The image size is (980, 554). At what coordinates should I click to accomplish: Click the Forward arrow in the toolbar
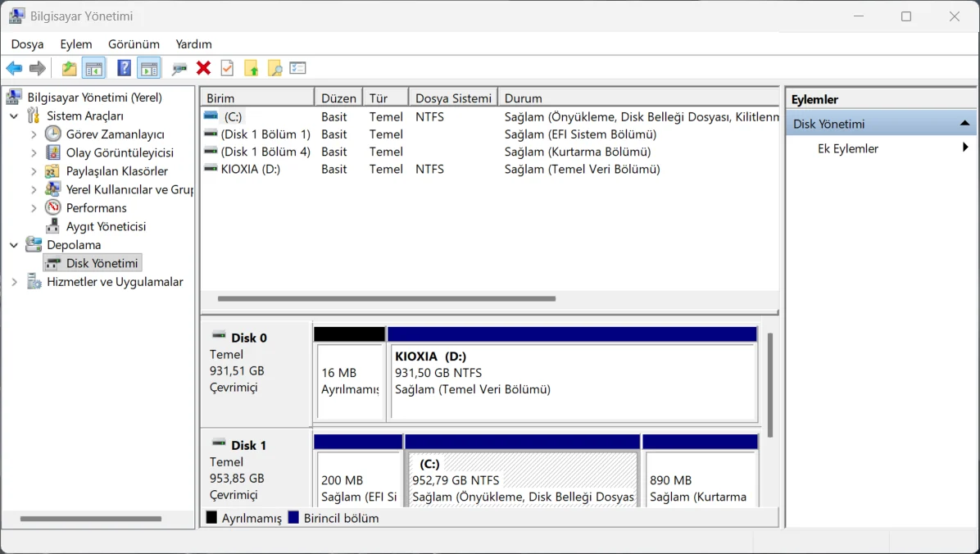tap(38, 68)
